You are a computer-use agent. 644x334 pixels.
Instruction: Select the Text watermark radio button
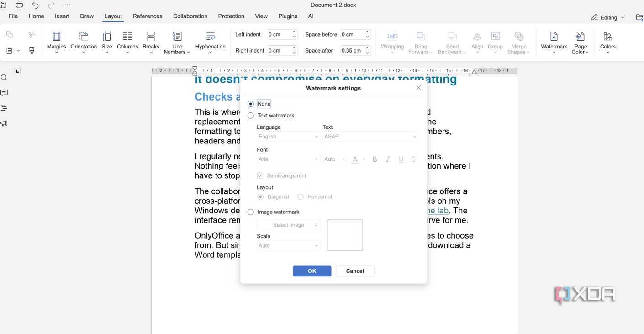point(250,116)
